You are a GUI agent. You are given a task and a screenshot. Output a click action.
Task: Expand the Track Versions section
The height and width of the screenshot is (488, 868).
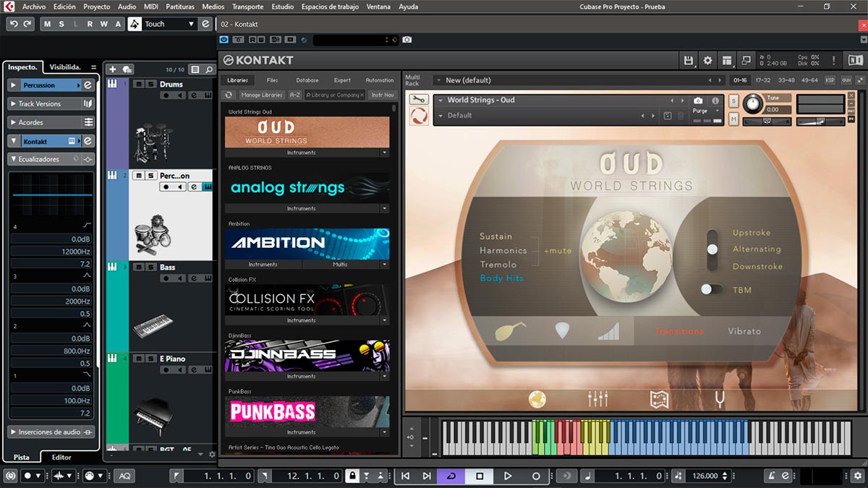(14, 104)
